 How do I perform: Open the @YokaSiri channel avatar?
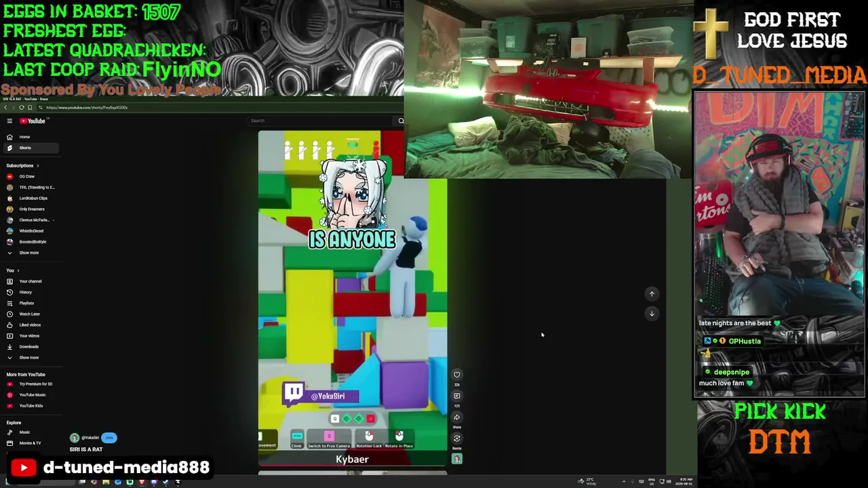pyautogui.click(x=75, y=438)
